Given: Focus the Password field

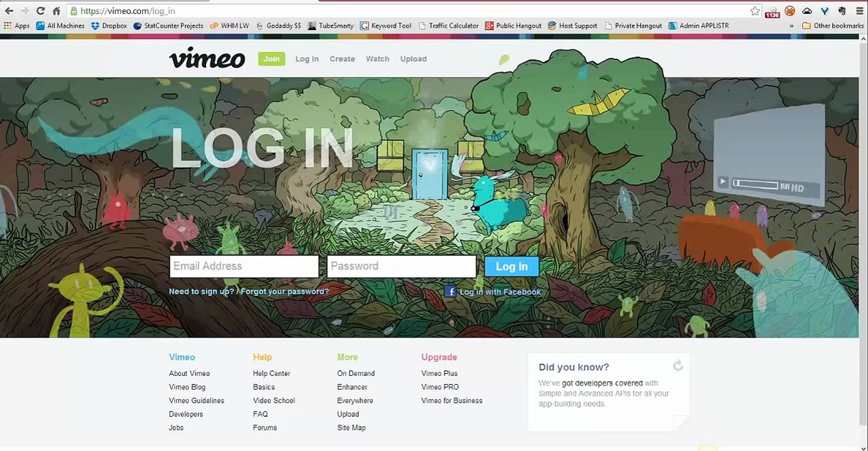Looking at the screenshot, I should pyautogui.click(x=401, y=266).
